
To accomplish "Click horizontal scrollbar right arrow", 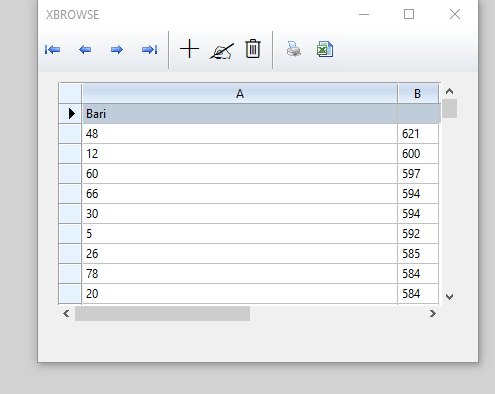I will coord(432,314).
